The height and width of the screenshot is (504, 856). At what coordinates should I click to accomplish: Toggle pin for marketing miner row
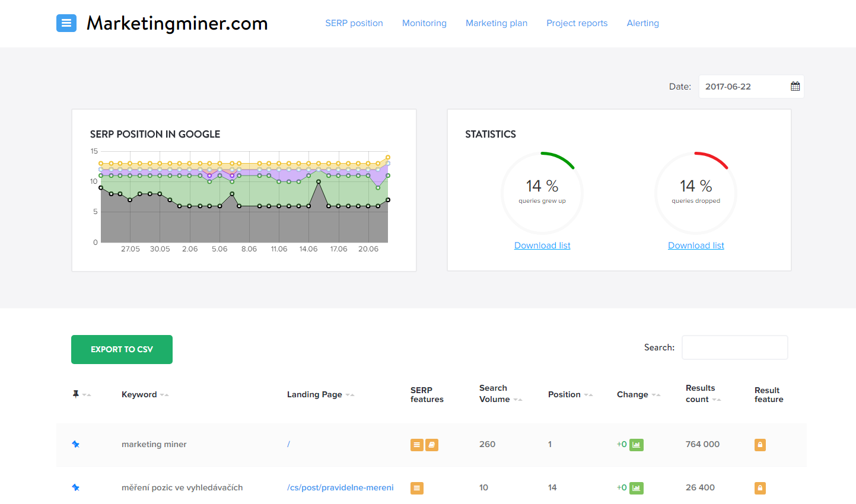coord(75,444)
